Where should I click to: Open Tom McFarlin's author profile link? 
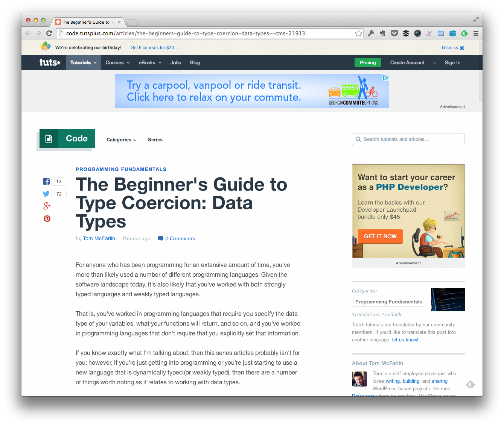99,238
